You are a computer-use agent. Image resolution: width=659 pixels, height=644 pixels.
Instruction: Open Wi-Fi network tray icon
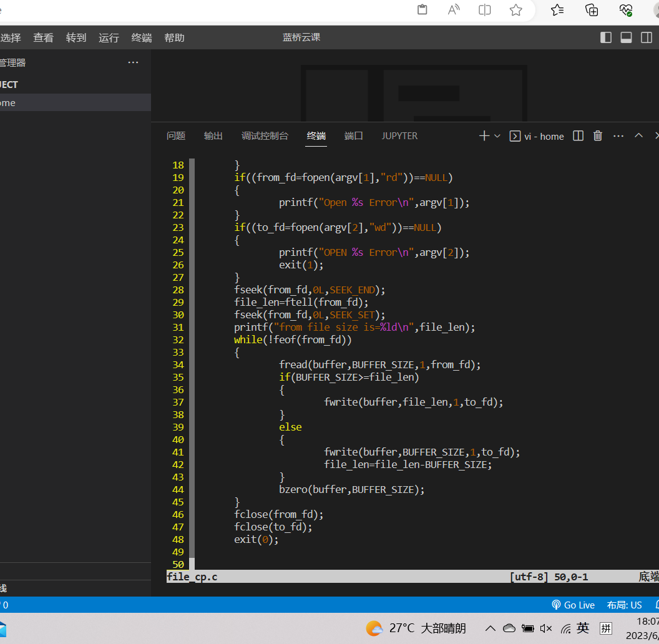(x=565, y=628)
